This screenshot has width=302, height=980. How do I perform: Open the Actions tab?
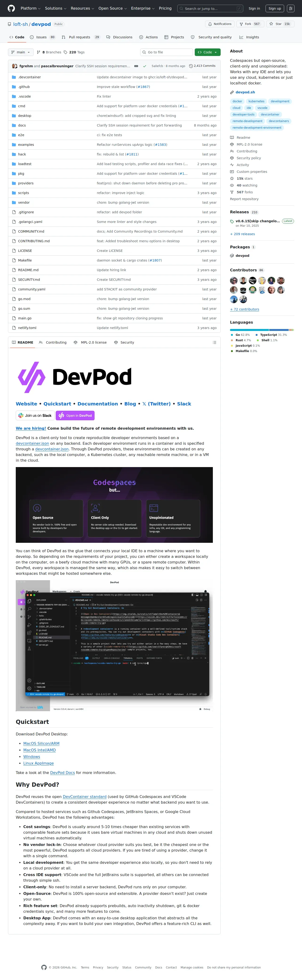149,37
